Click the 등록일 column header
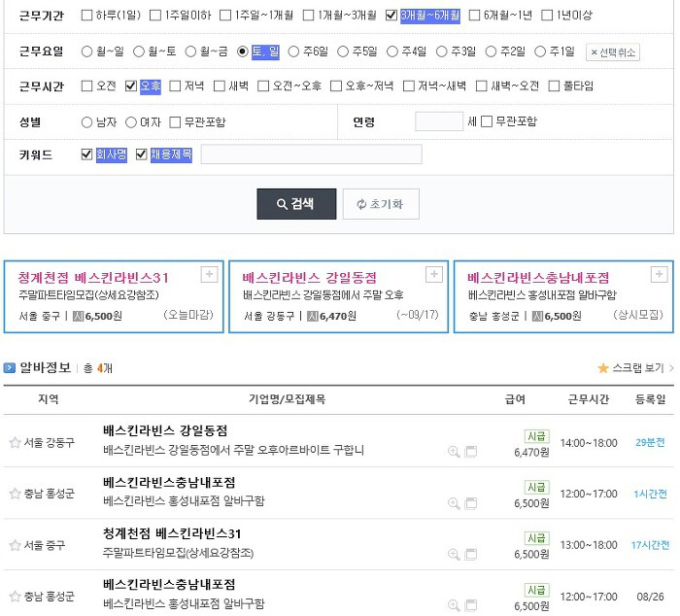Screen dimensions: 680x616 point(650,399)
